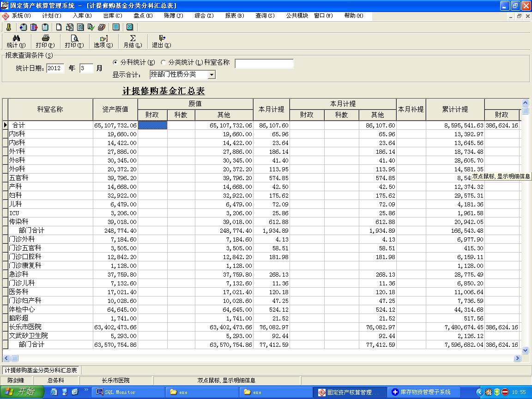Screen dimensions: 532x399
Task: Click the clipboard with blue left arrow icon
Action: 23,27
